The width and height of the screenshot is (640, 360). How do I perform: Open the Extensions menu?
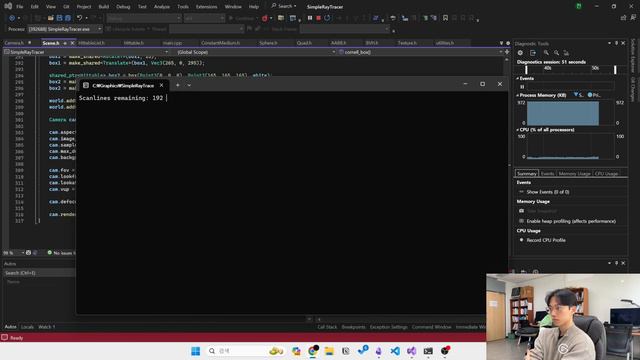click(207, 7)
